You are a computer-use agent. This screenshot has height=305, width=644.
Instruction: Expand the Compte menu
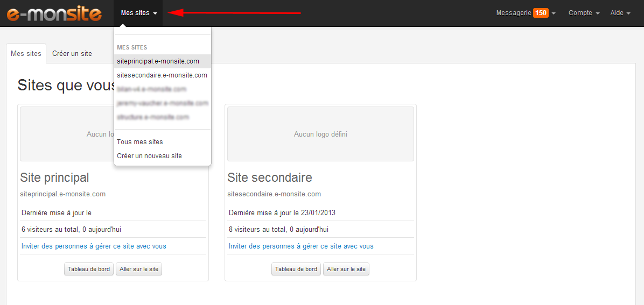point(584,13)
